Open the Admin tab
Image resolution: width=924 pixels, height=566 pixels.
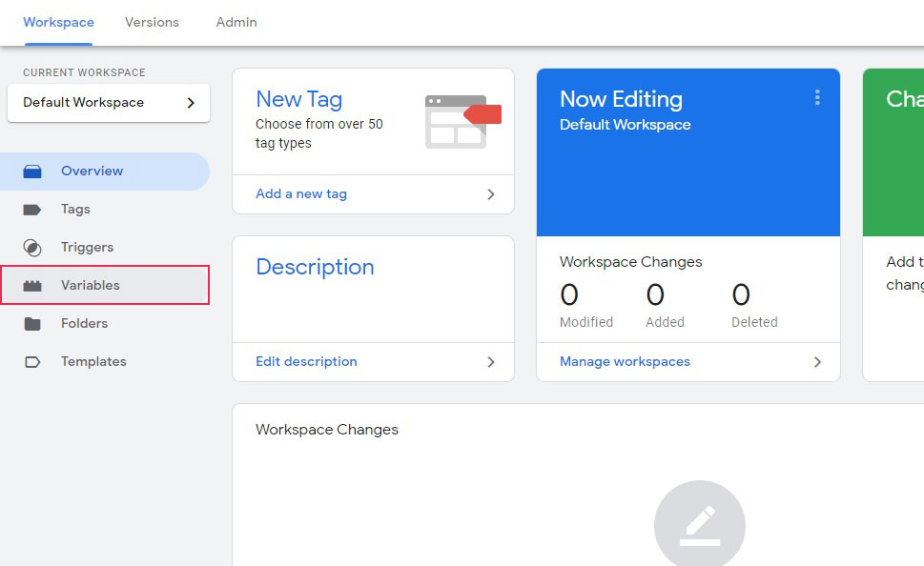pos(236,22)
